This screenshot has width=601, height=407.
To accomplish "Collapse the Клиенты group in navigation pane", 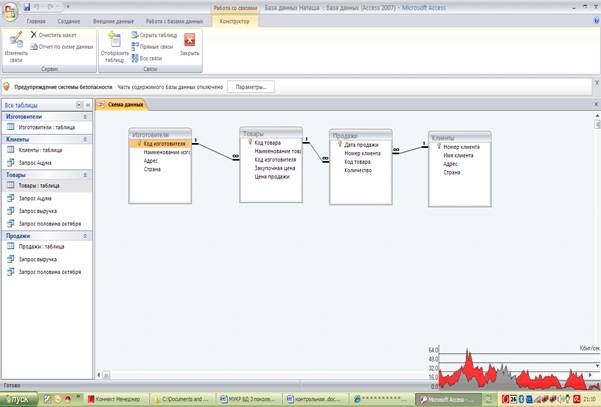I will [86, 140].
